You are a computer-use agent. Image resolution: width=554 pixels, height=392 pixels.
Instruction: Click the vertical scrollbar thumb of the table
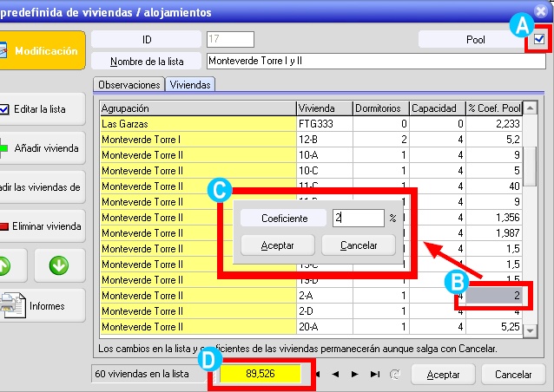coord(530,167)
